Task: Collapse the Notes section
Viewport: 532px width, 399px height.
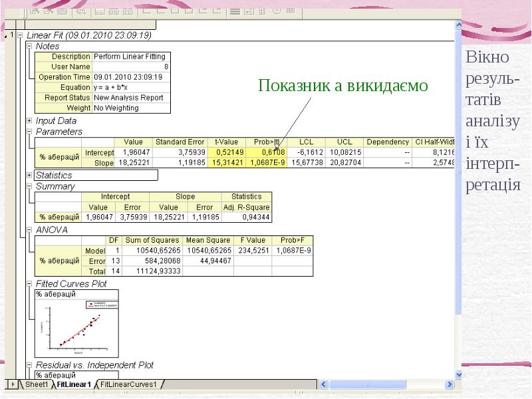Action: tap(29, 47)
